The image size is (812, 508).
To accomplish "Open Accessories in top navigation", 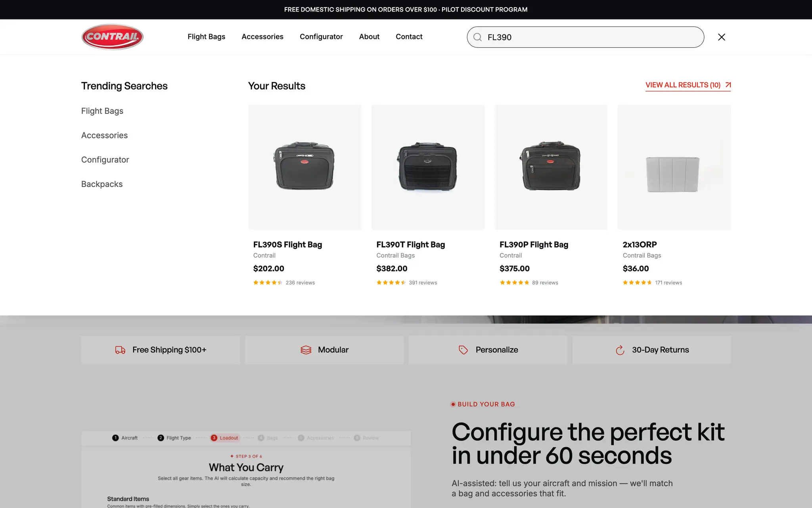I will (262, 37).
